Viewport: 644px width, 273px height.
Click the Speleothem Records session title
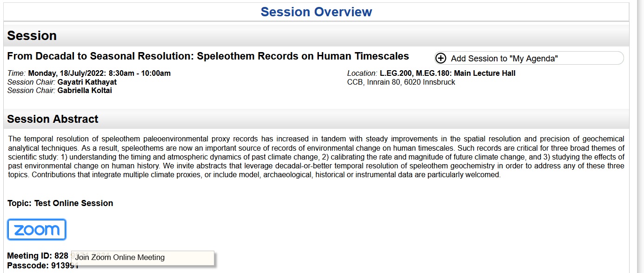[208, 56]
